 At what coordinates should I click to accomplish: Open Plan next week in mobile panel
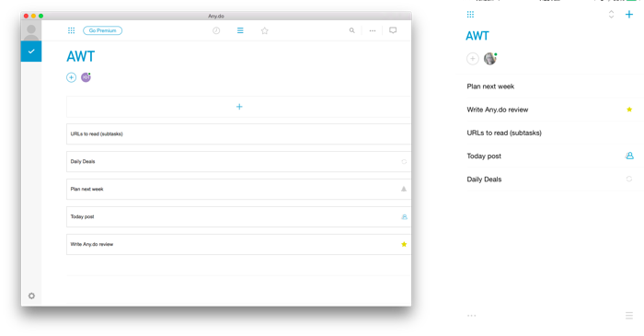tap(550, 87)
